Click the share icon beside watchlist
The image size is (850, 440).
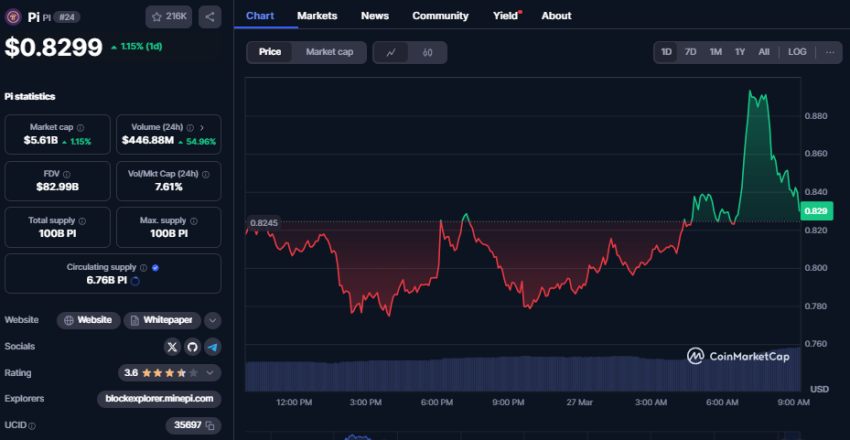[210, 16]
